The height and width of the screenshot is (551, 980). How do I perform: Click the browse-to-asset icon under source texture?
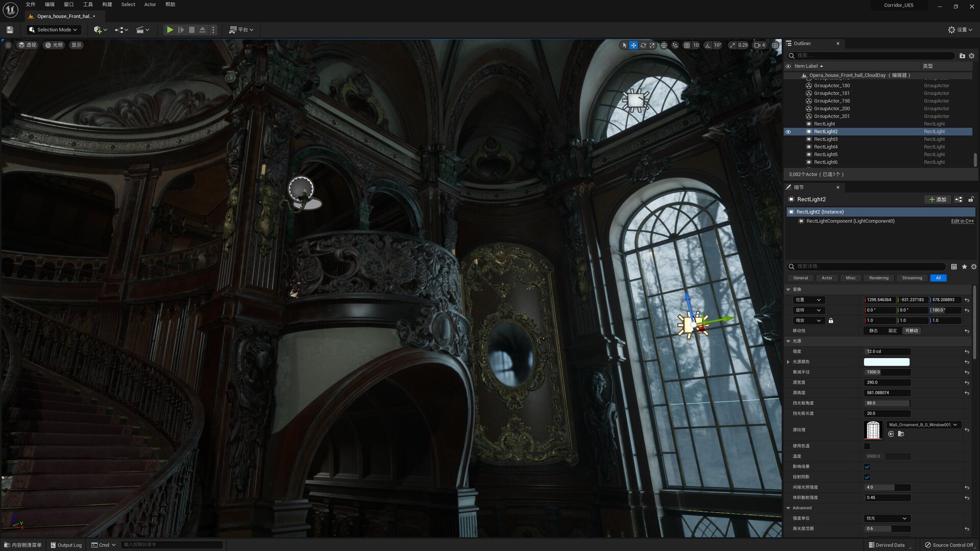coord(901,434)
